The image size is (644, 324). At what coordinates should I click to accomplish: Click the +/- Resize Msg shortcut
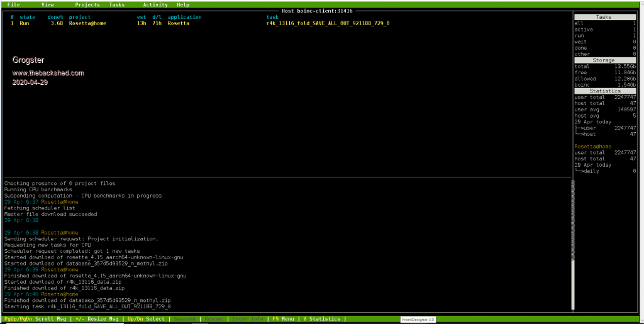click(98, 319)
